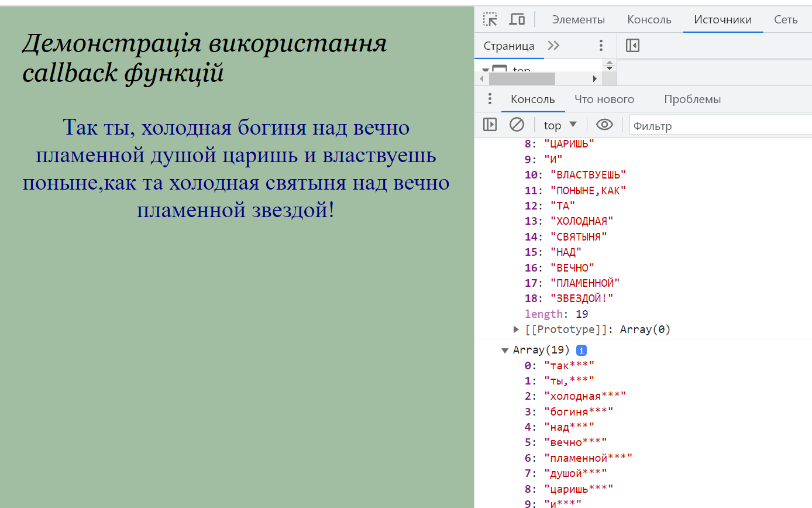Create a live expression with eye icon
Viewport: 812px width, 508px height.
click(x=604, y=125)
